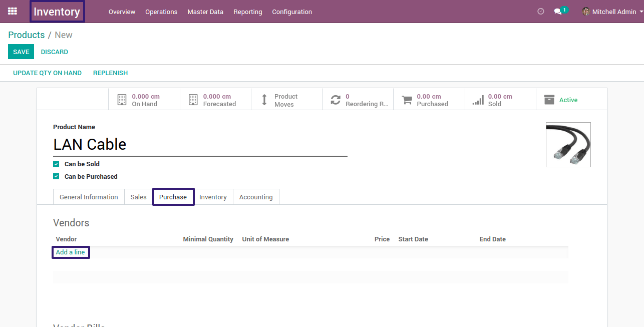Open the Reporting menu

point(248,12)
